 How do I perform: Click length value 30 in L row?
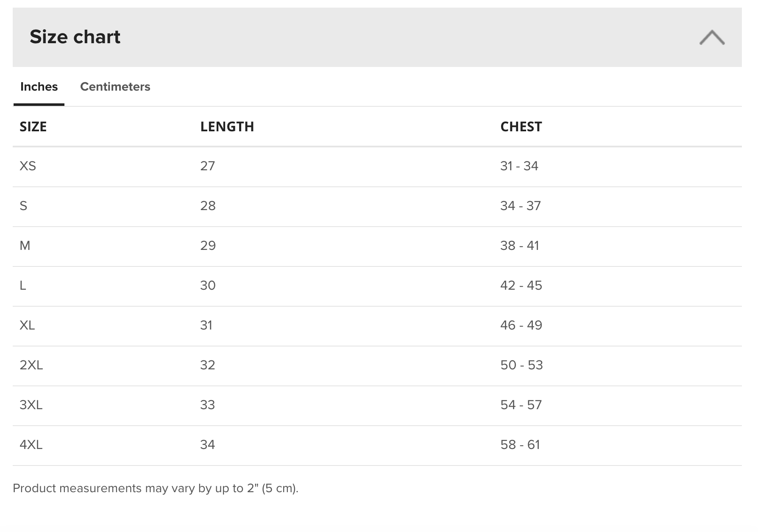click(x=208, y=285)
